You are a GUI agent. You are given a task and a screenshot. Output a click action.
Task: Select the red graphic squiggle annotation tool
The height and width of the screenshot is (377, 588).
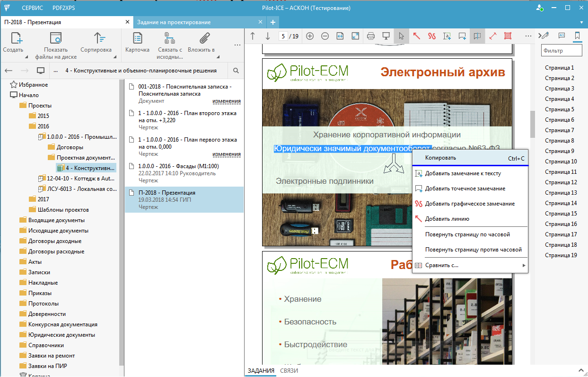432,36
